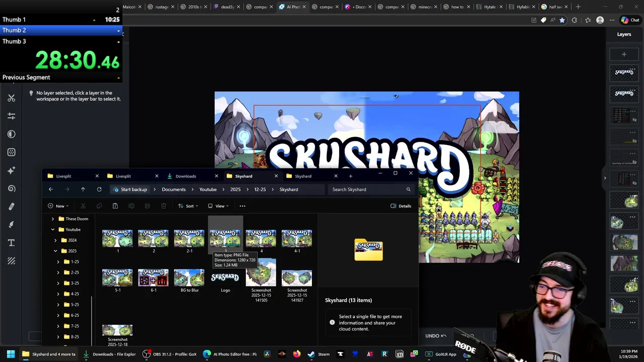644x362 pixels.
Task: Select the 6-25 folder in tree
Action: coord(74,315)
